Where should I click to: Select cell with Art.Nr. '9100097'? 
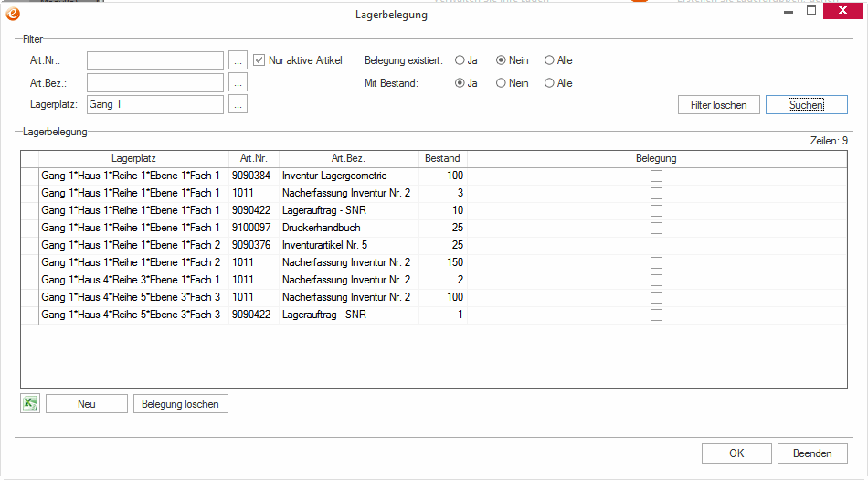point(254,228)
